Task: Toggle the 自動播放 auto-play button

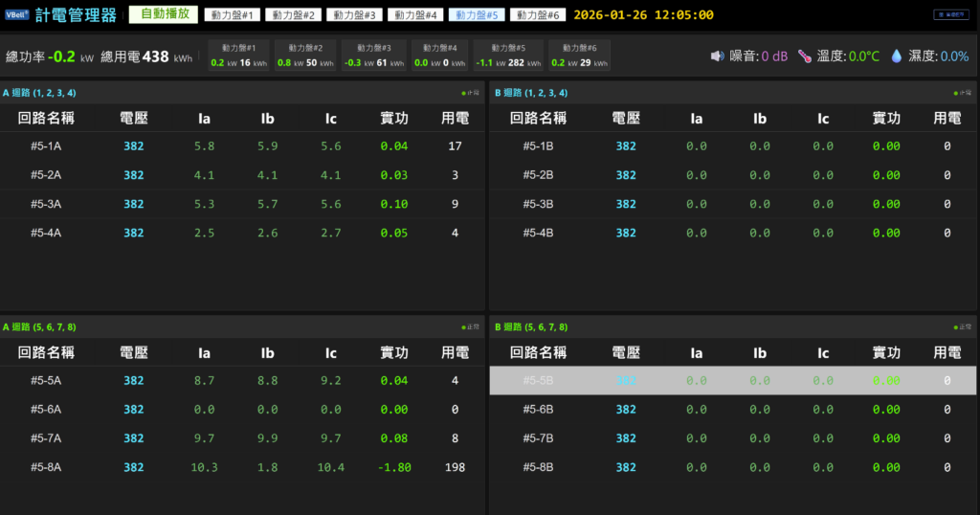Action: [164, 15]
